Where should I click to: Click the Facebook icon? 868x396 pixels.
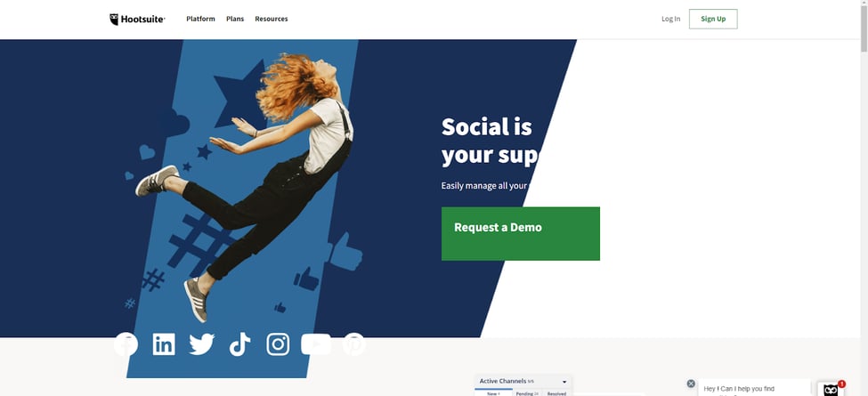coord(126,344)
